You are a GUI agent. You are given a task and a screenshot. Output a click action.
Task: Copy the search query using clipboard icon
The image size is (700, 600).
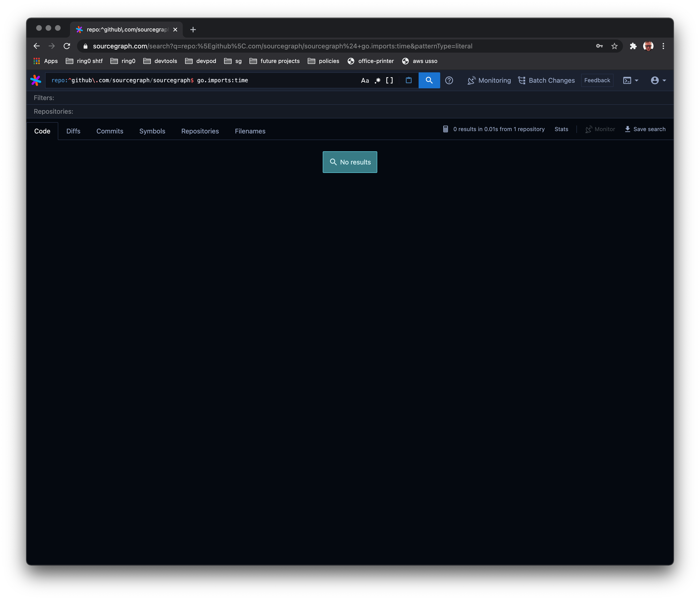pyautogui.click(x=408, y=80)
